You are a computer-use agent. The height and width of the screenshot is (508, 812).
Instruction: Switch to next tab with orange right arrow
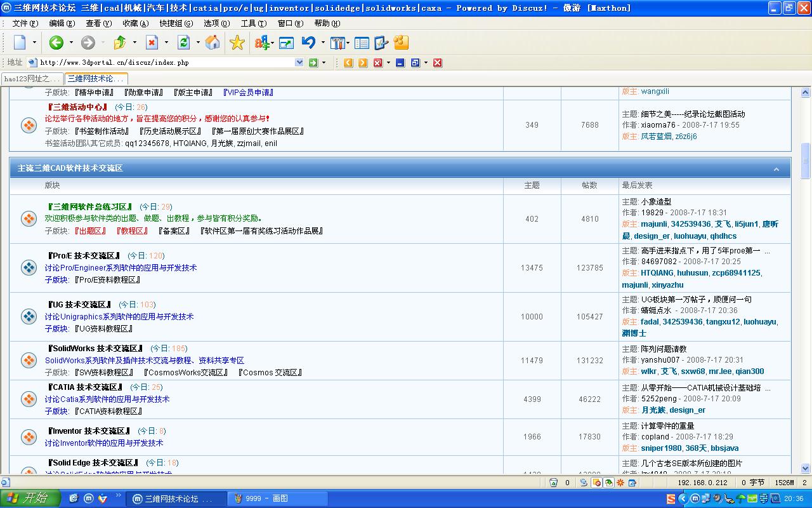(362, 62)
